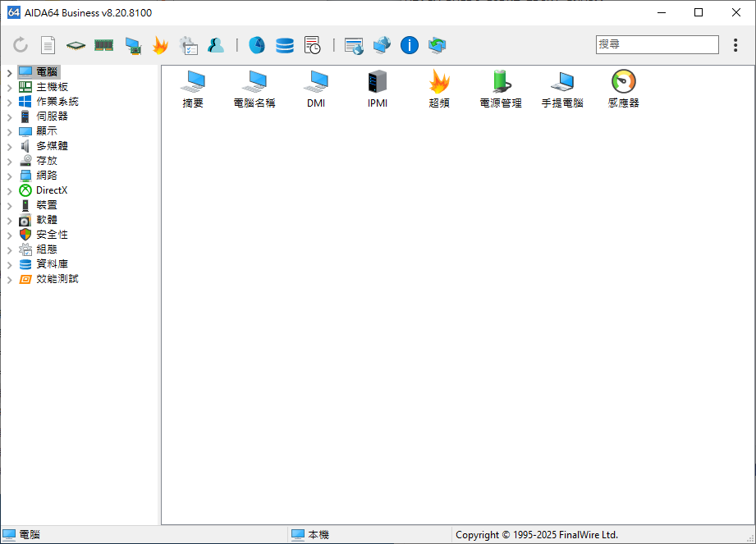Click the refresh arrow toolbar button
Viewport: 756px width, 544px height.
21,45
